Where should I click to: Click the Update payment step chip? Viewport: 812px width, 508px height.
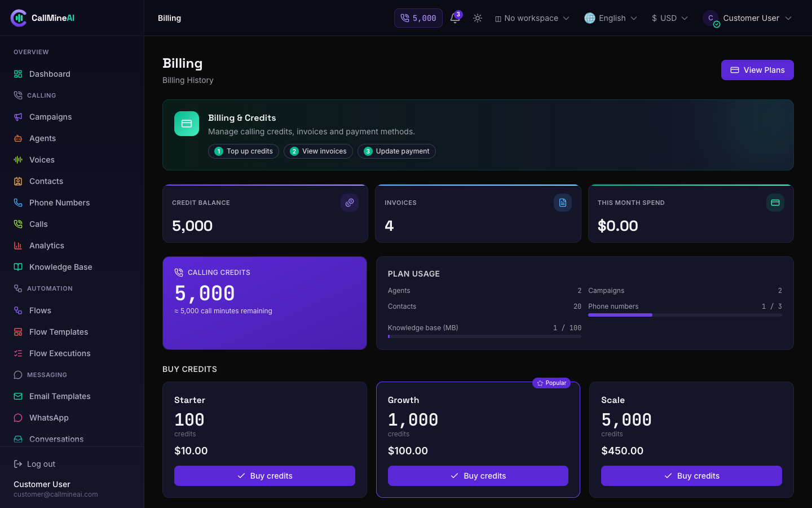click(396, 151)
